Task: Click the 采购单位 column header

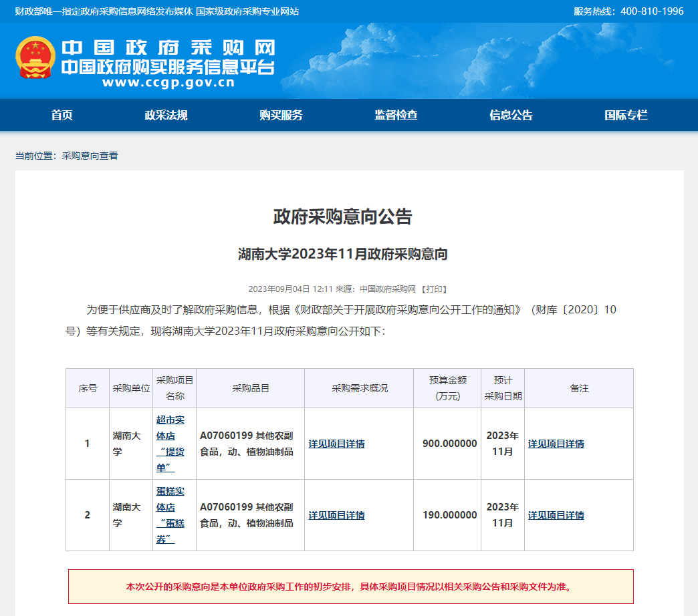Action: pyautogui.click(x=131, y=388)
